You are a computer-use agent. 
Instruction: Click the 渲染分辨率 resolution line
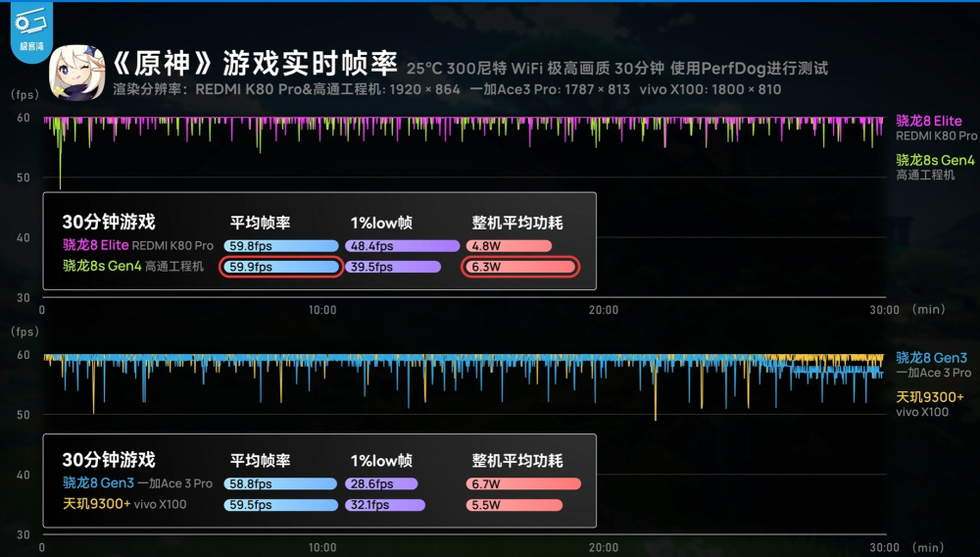pos(447,89)
